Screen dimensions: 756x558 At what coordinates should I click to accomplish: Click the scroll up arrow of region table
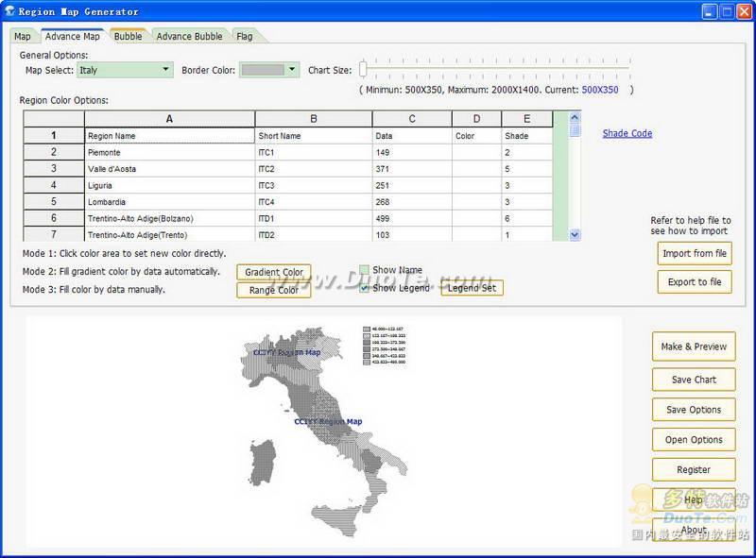coord(575,117)
